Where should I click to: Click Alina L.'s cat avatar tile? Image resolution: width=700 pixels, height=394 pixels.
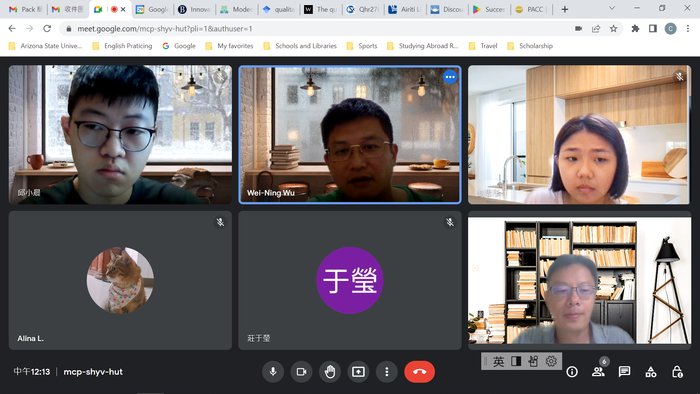tap(120, 280)
